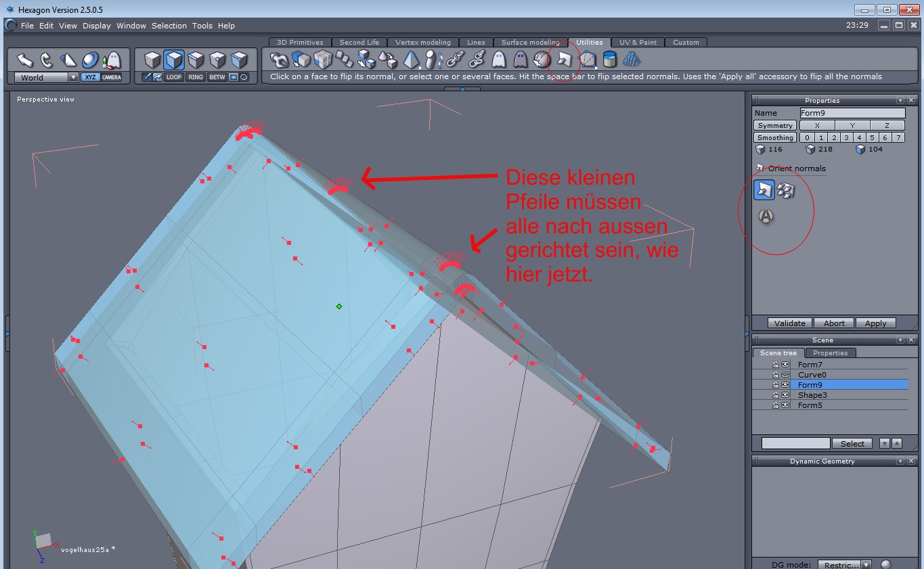Collapse the Scene panel with its arrow
924x569 pixels.
pyautogui.click(x=900, y=340)
